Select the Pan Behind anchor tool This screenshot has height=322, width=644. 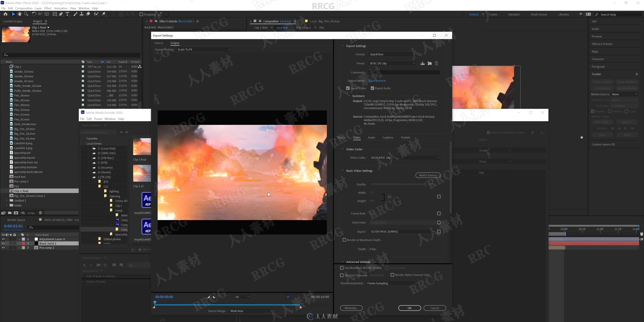(x=47, y=14)
